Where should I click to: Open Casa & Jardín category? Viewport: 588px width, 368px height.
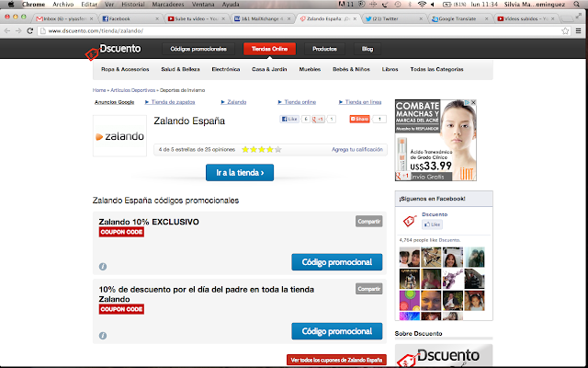pyautogui.click(x=269, y=69)
